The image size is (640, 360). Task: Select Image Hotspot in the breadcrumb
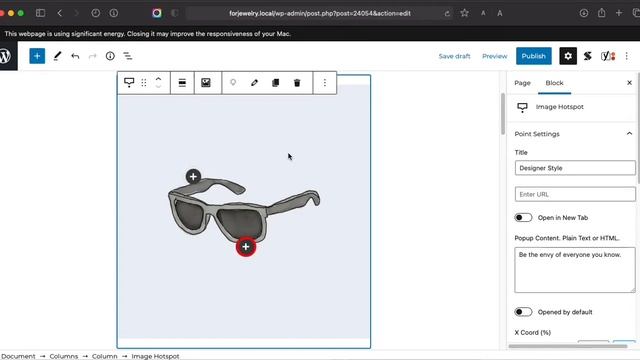pyautogui.click(x=155, y=356)
